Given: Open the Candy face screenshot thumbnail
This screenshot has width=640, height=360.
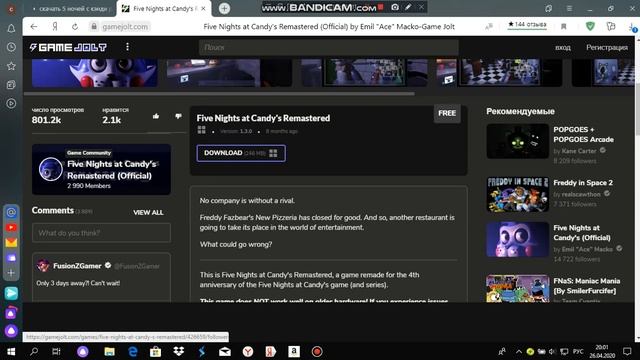Looking at the screenshot, I should point(95,73).
